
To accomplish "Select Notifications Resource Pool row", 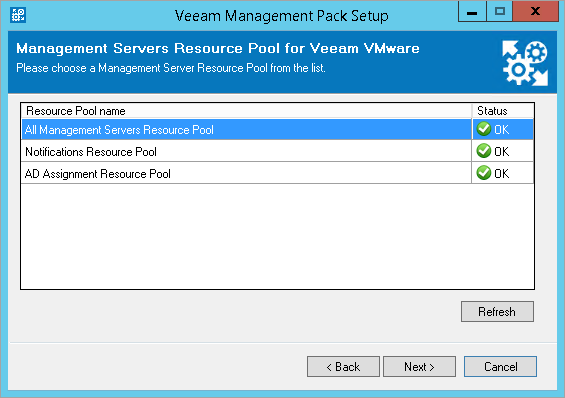I will 277,151.
